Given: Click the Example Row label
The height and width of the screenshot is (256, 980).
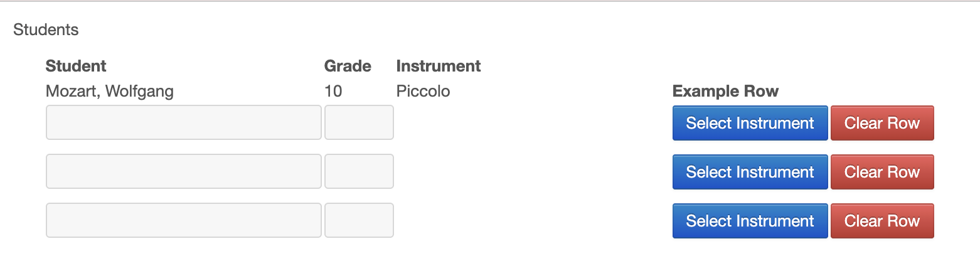Looking at the screenshot, I should tap(725, 92).
